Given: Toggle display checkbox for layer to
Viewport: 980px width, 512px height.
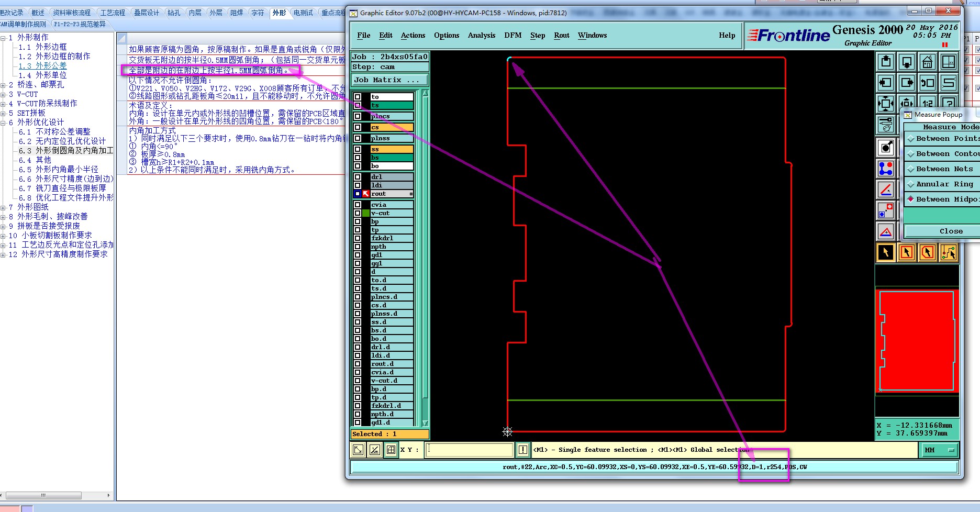Looking at the screenshot, I should (x=358, y=97).
